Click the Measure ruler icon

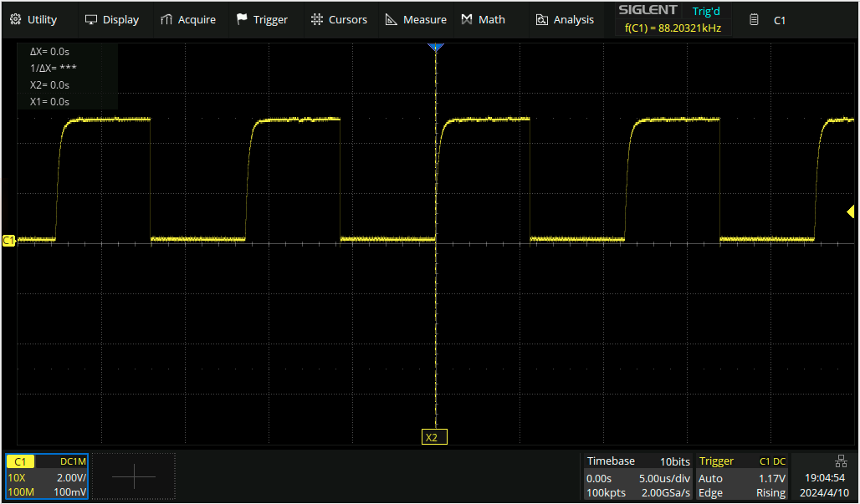[391, 19]
